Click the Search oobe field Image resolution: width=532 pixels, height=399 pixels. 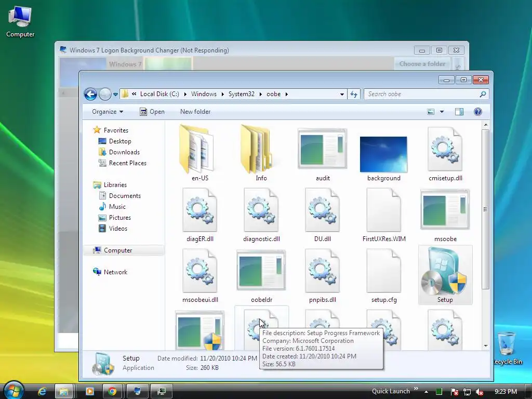click(x=426, y=94)
